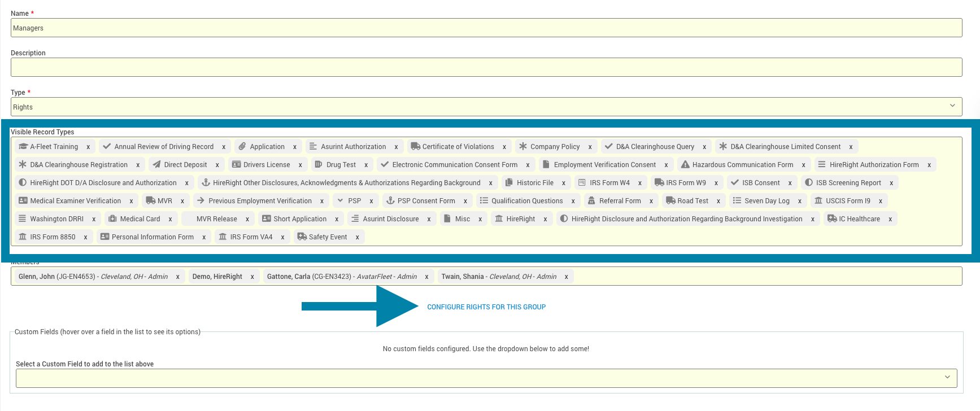Click into the empty Description field
The image size is (980, 411).
486,68
